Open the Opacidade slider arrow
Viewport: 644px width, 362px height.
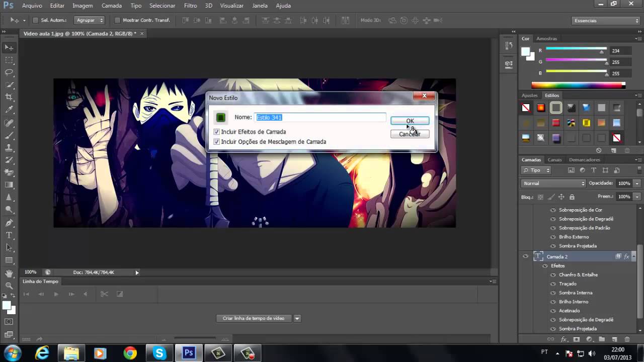click(x=637, y=184)
